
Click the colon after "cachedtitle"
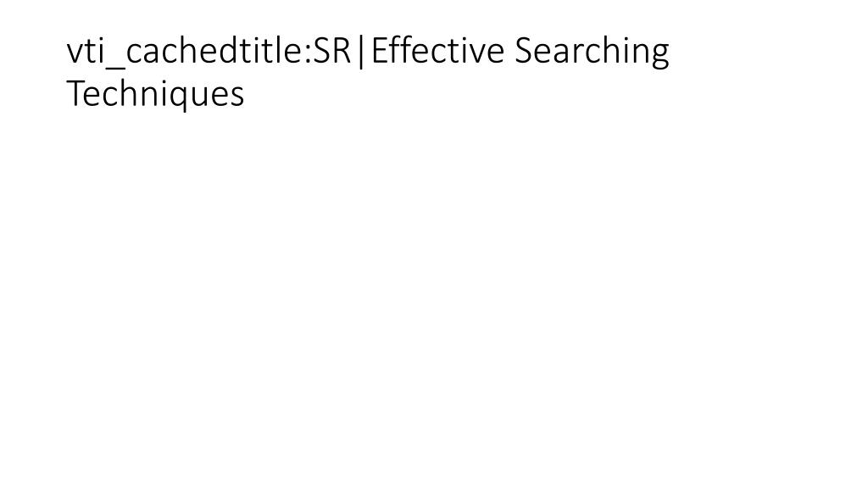(x=307, y=55)
